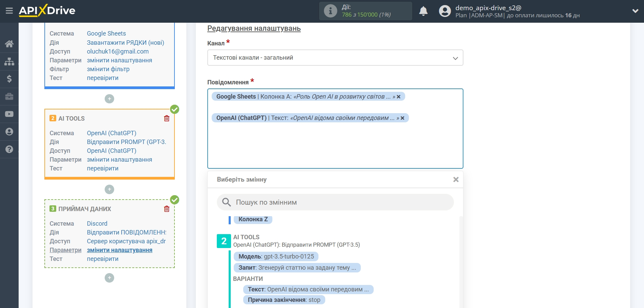Close the Виберіть змінну panel
Viewport: 644px width, 308px height.
click(456, 180)
